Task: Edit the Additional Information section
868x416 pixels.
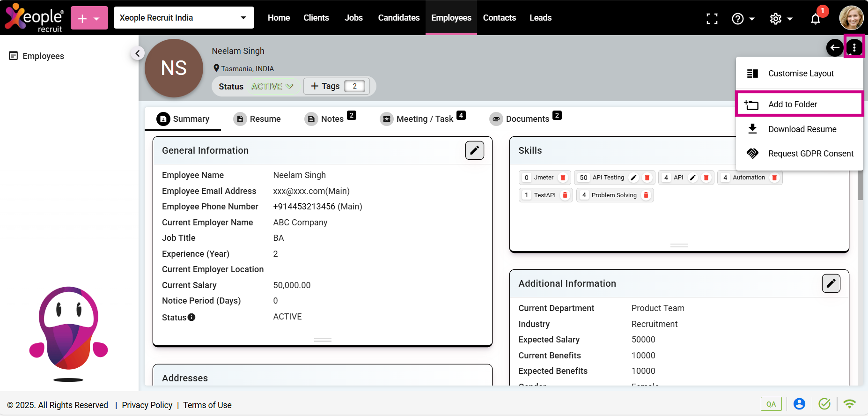Action: 831,283
